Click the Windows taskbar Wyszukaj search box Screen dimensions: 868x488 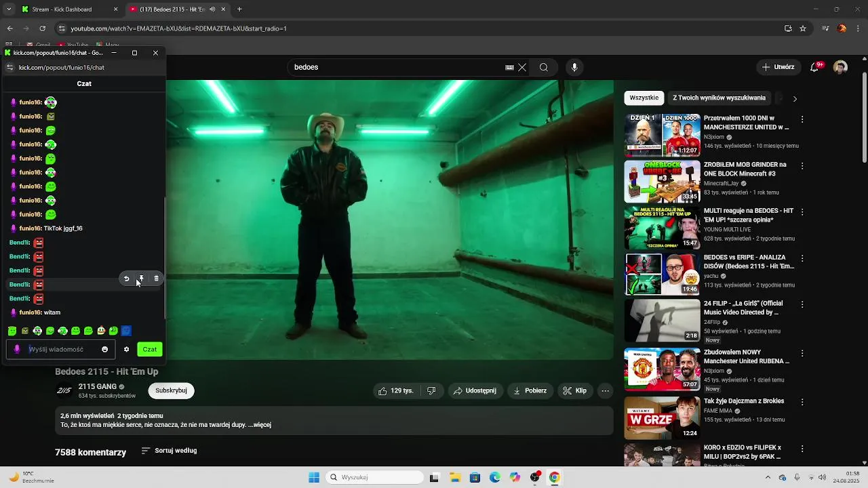[374, 477]
